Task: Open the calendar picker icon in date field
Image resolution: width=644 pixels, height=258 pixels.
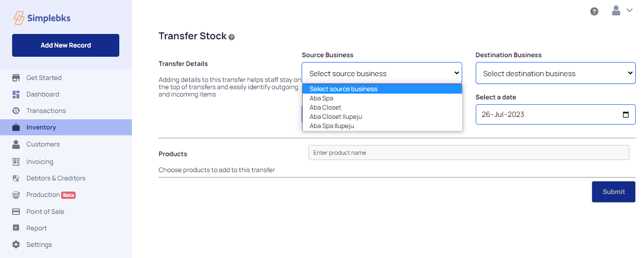Action: click(626, 115)
